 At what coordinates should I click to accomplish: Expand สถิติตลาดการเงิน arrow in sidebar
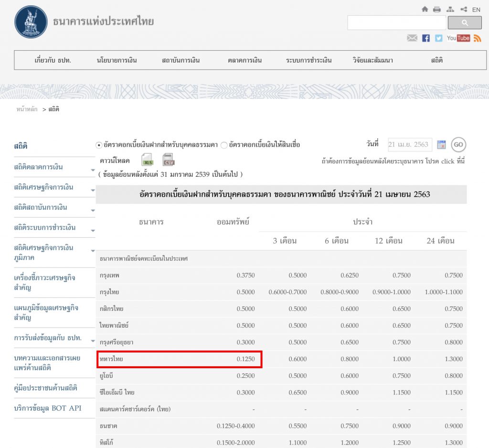coord(93,170)
